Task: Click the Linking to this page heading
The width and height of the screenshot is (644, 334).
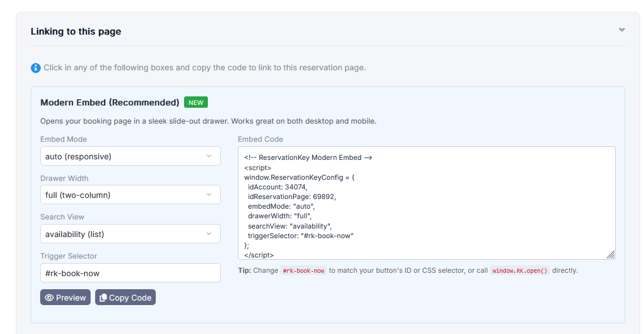Action: coord(76,32)
